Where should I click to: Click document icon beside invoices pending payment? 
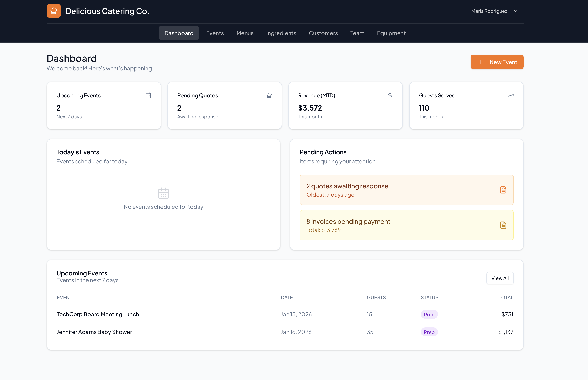click(503, 225)
